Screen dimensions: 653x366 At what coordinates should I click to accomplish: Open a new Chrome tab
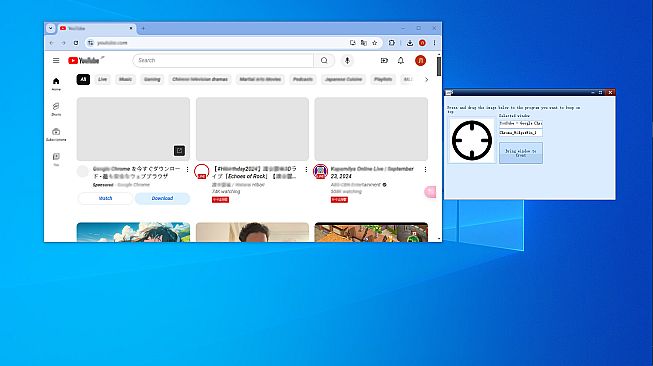click(143, 28)
